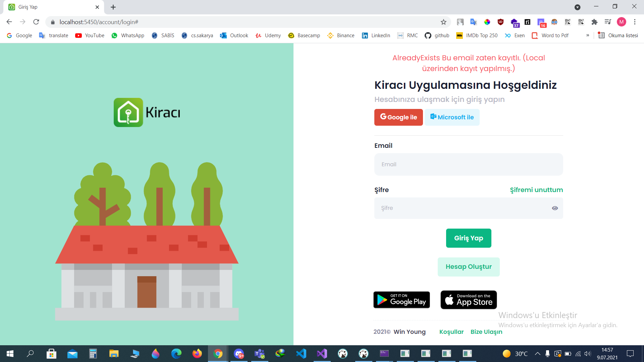Open Chrome extensions puzzle icon

tap(594, 22)
